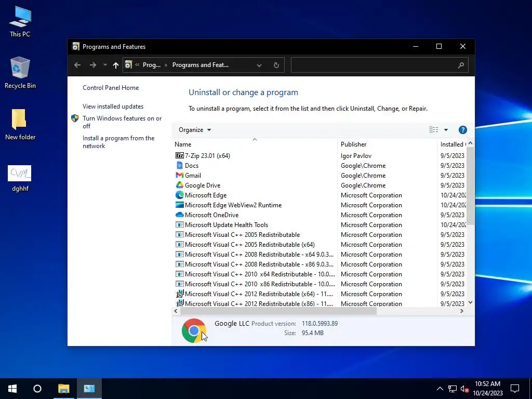
Task: Click the Prog... breadcrumb segment
Action: (x=151, y=65)
